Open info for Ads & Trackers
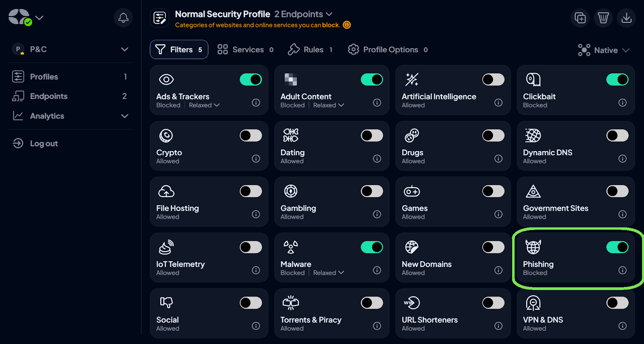 (x=256, y=103)
